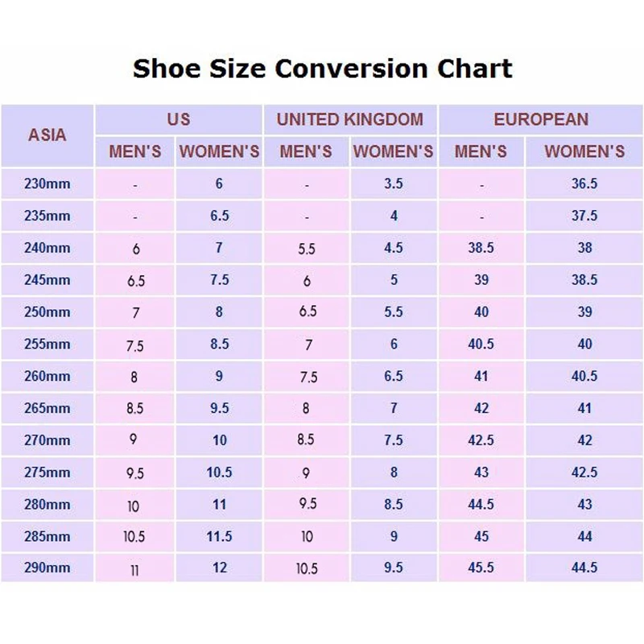Click the US WOMEN'S subheader

tap(219, 151)
